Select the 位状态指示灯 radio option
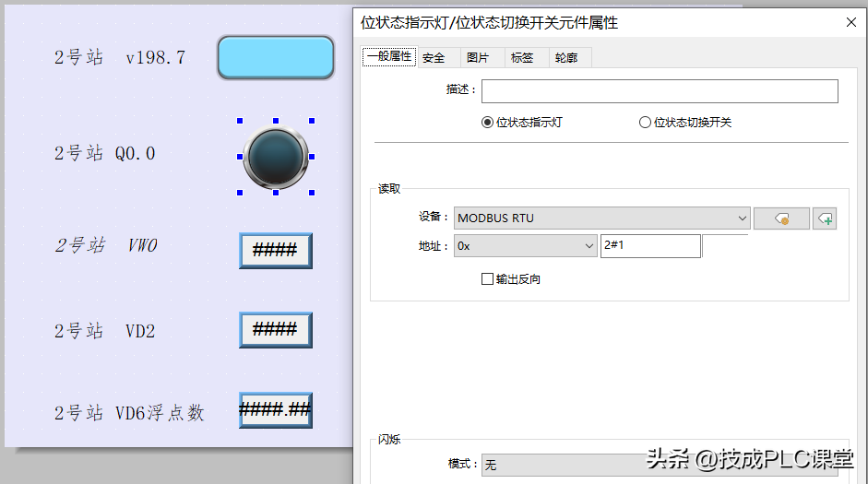Viewport: 868px width, 484px height. pos(487,122)
